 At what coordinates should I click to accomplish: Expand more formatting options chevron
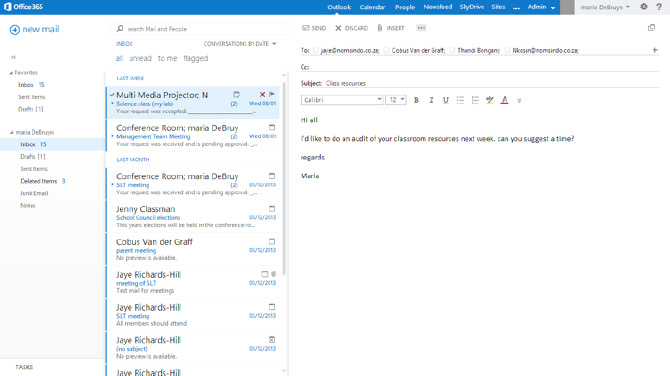519,100
